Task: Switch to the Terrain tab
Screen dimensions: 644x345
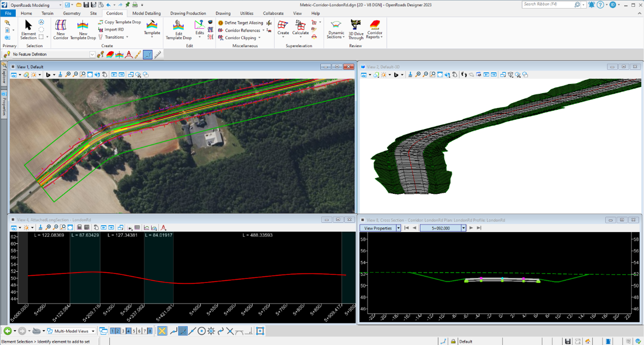Action: pyautogui.click(x=47, y=13)
